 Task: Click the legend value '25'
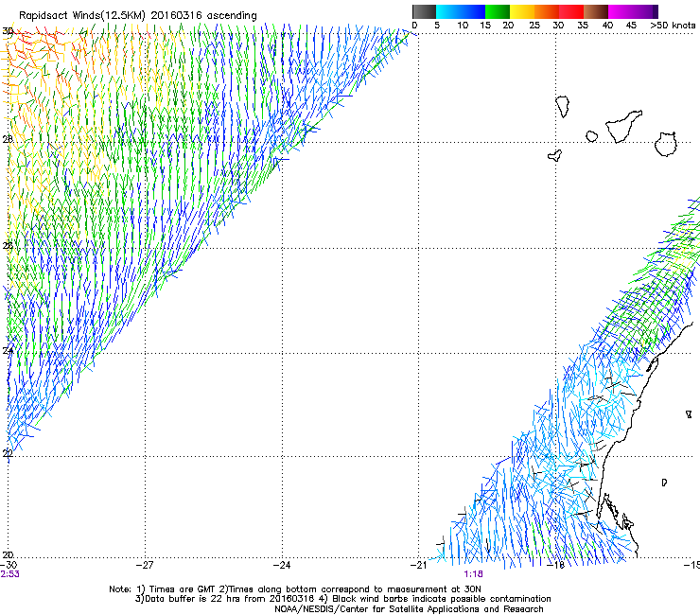(x=534, y=26)
